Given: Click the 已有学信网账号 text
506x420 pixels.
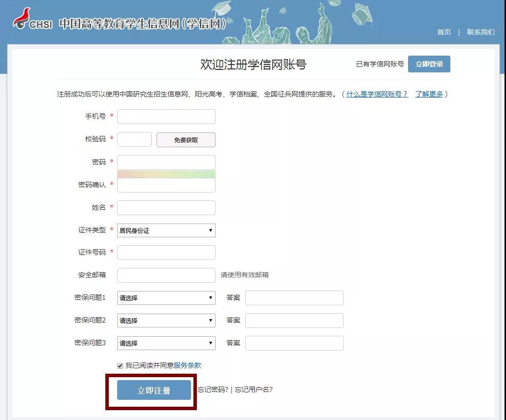Looking at the screenshot, I should [x=380, y=64].
